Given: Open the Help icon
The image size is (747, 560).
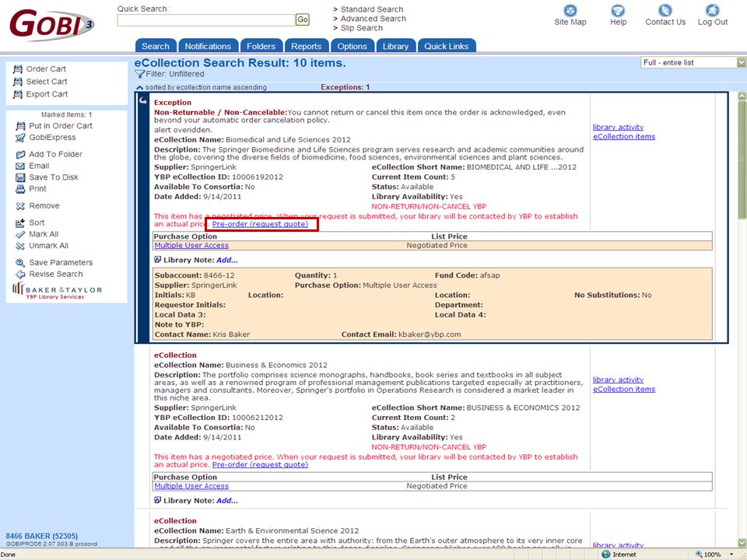Looking at the screenshot, I should [x=618, y=10].
